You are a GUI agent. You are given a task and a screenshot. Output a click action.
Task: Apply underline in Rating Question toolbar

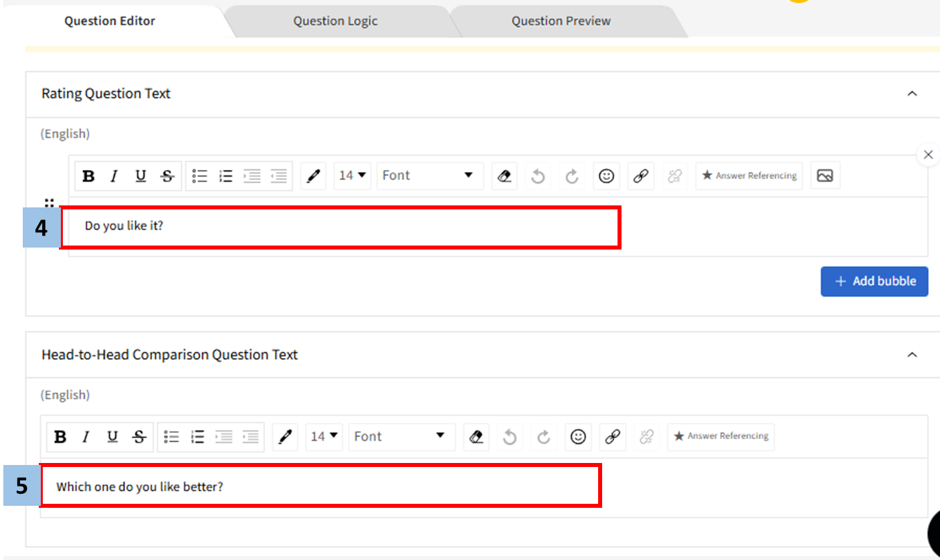[x=140, y=176]
